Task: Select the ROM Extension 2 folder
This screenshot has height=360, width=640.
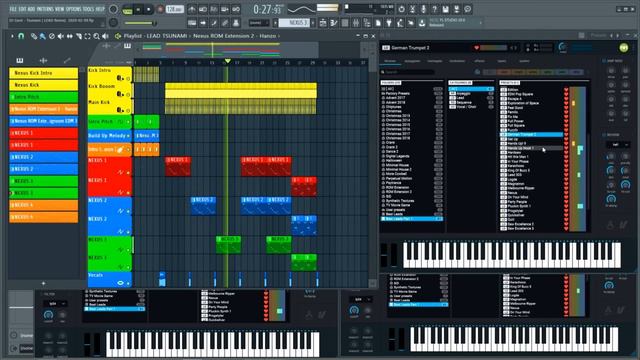Action: (x=412, y=191)
